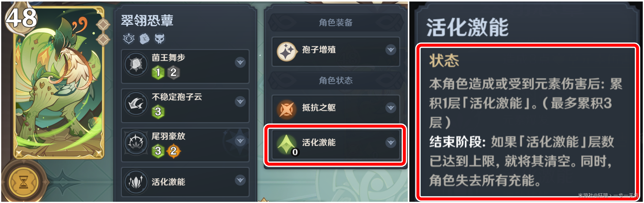Click the 抵抗之躯 orange status icon
Viewport: 644px width, 203px height.
click(x=286, y=109)
